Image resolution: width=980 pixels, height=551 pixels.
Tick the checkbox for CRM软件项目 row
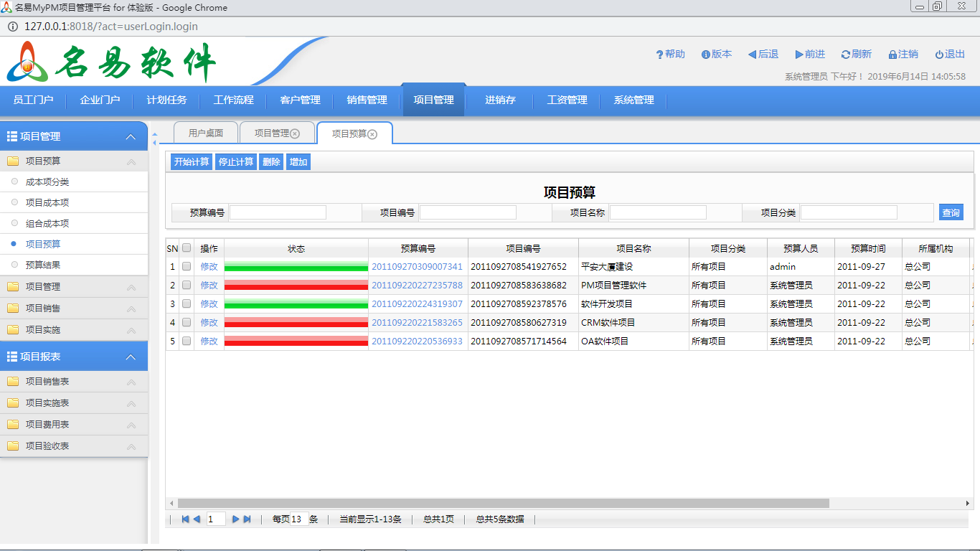pos(187,323)
